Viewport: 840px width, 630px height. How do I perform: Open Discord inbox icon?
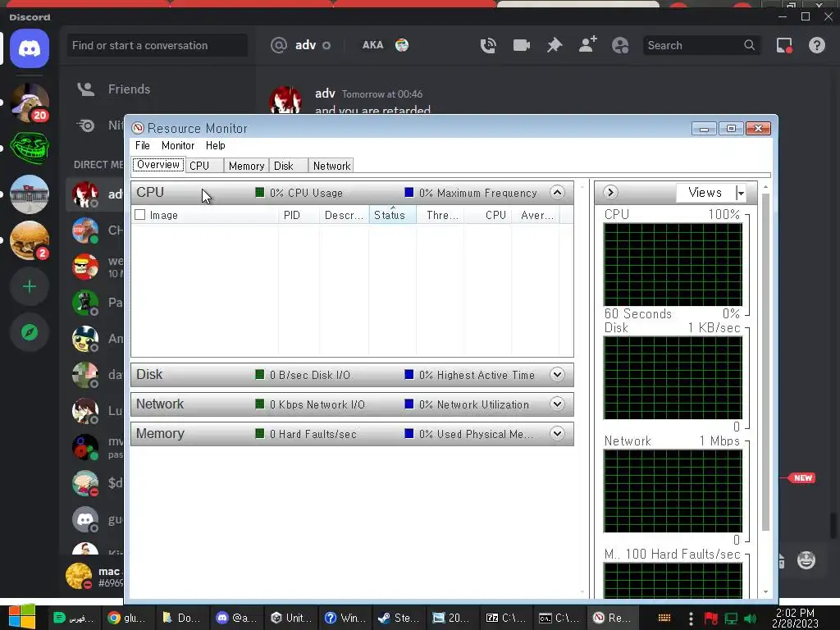[784, 46]
